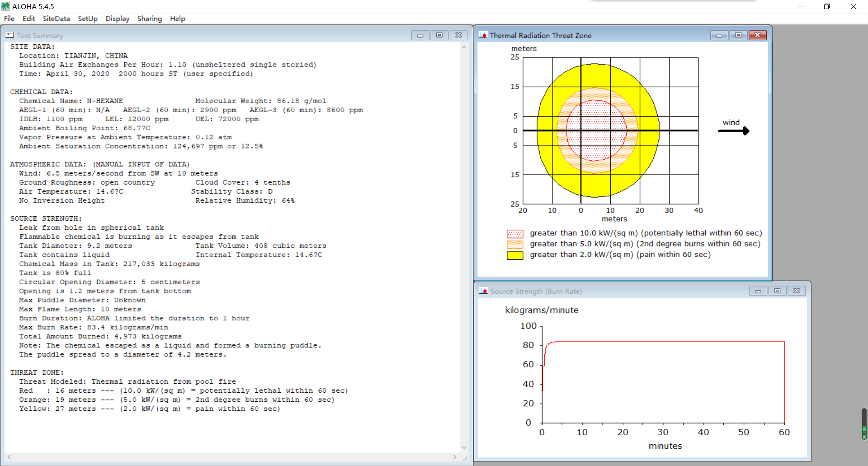The height and width of the screenshot is (466, 868).
Task: Open the Display menu
Action: pyautogui.click(x=117, y=19)
